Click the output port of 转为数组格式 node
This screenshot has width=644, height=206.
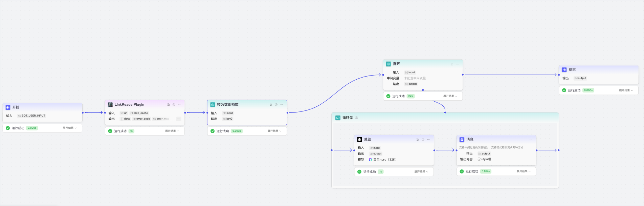pyautogui.click(x=287, y=113)
